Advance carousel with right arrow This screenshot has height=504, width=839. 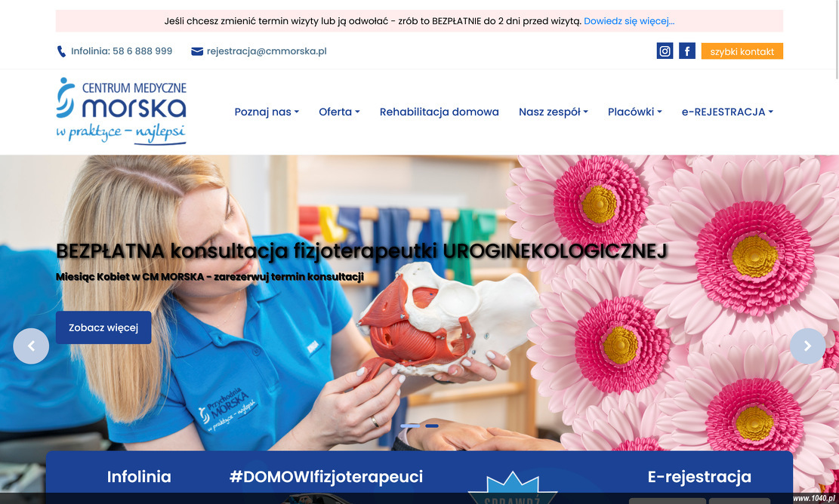click(807, 346)
